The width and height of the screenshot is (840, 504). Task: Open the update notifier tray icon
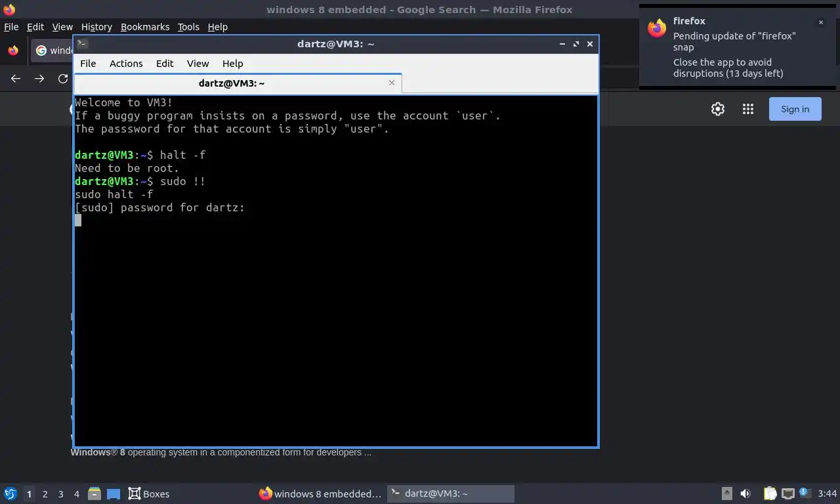805,493
